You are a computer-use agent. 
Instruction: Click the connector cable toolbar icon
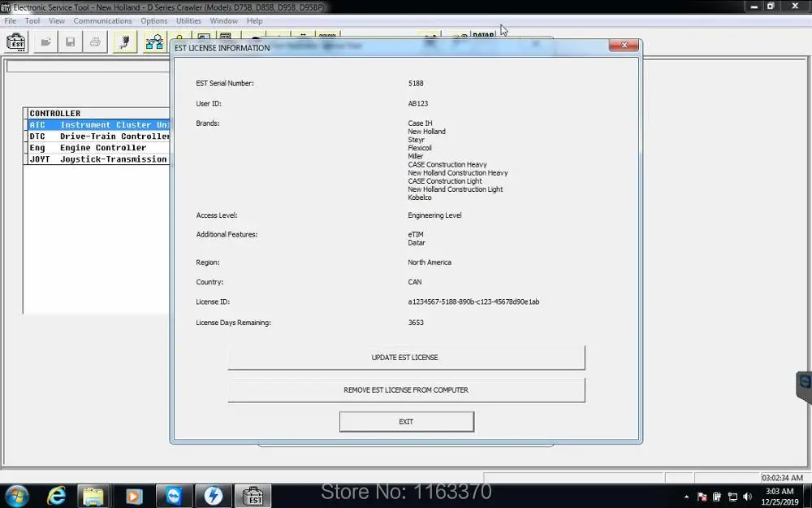tap(125, 42)
